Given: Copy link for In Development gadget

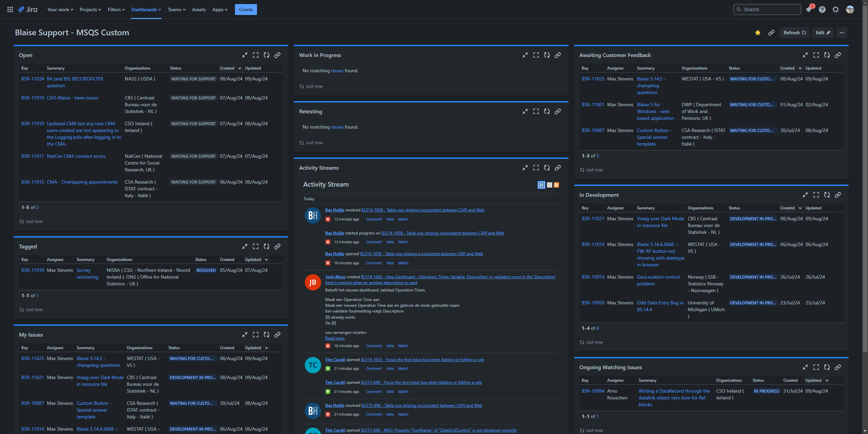Looking at the screenshot, I should point(838,195).
